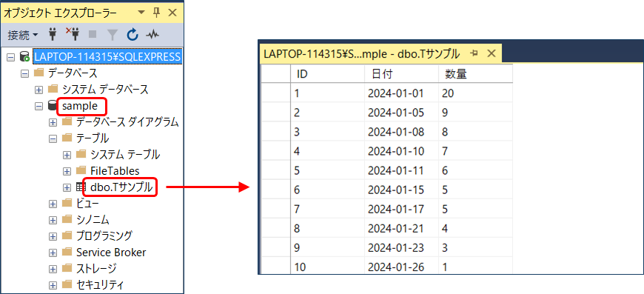Expand the システム データベース folder
The image size is (644, 294).
coord(39,90)
